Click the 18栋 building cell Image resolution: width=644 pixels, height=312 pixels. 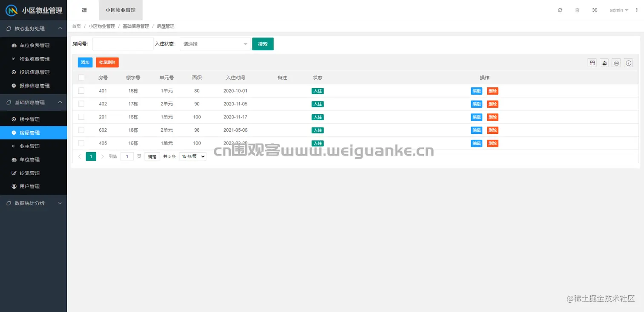(133, 130)
